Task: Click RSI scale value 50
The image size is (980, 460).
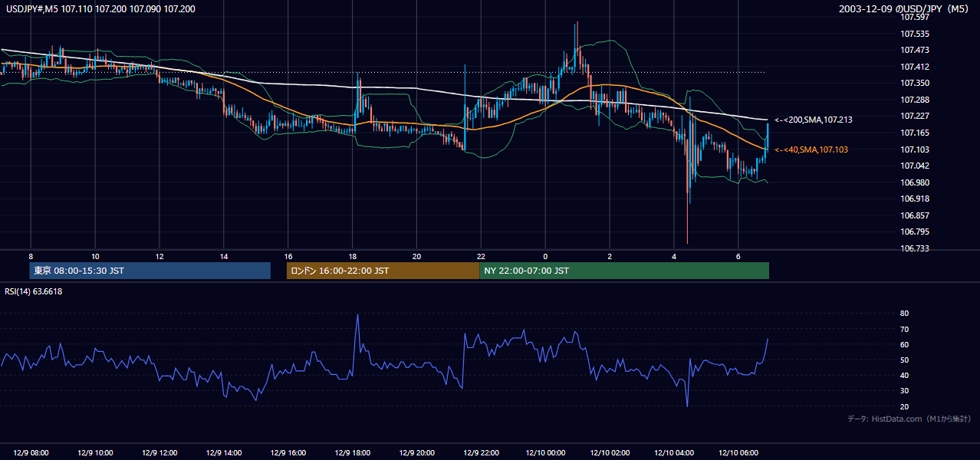Action: [x=904, y=360]
